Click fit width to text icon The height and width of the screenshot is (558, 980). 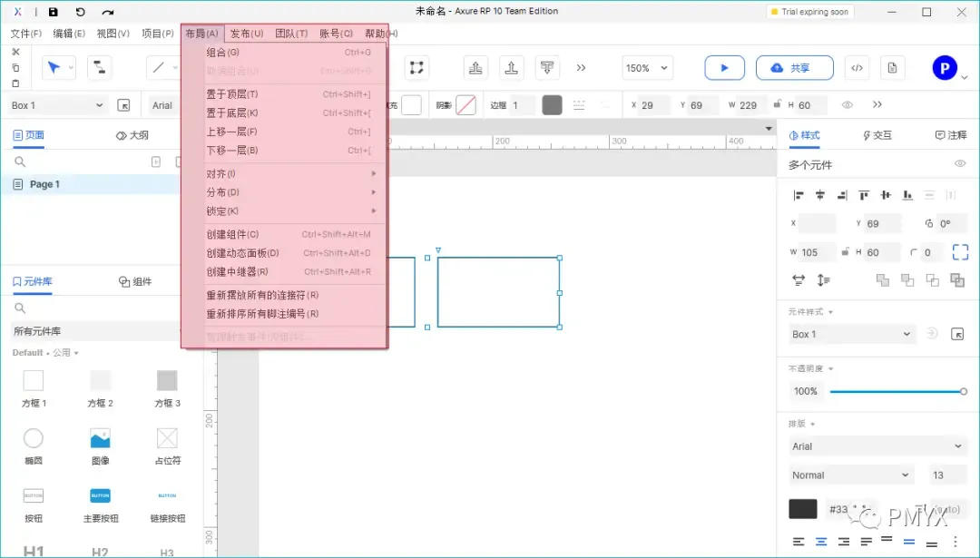(799, 280)
